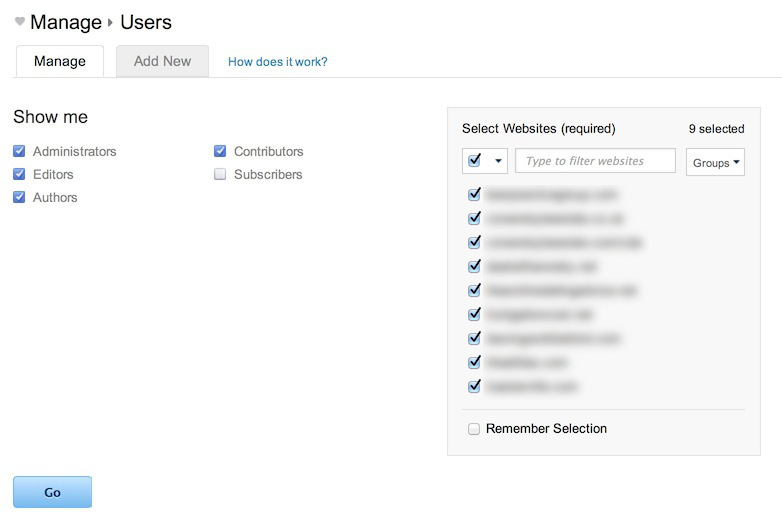This screenshot has width=782, height=518.
Task: Click the breadcrumb arrow before Users
Action: pyautogui.click(x=111, y=23)
